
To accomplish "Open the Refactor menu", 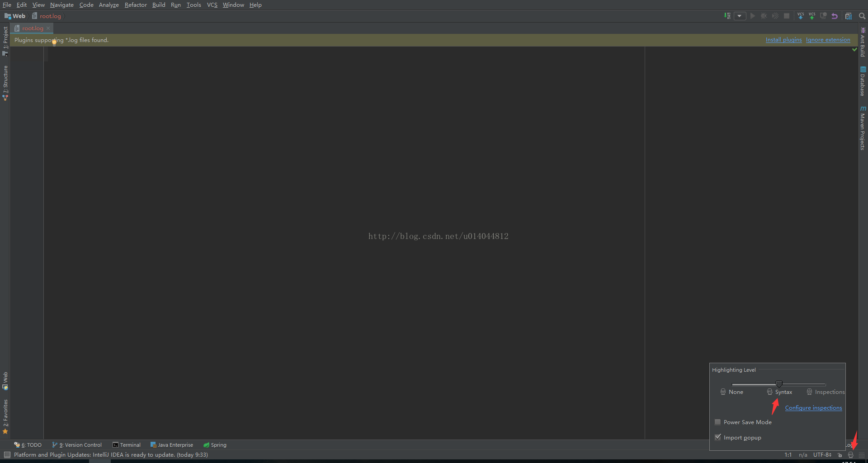I will click(x=136, y=5).
